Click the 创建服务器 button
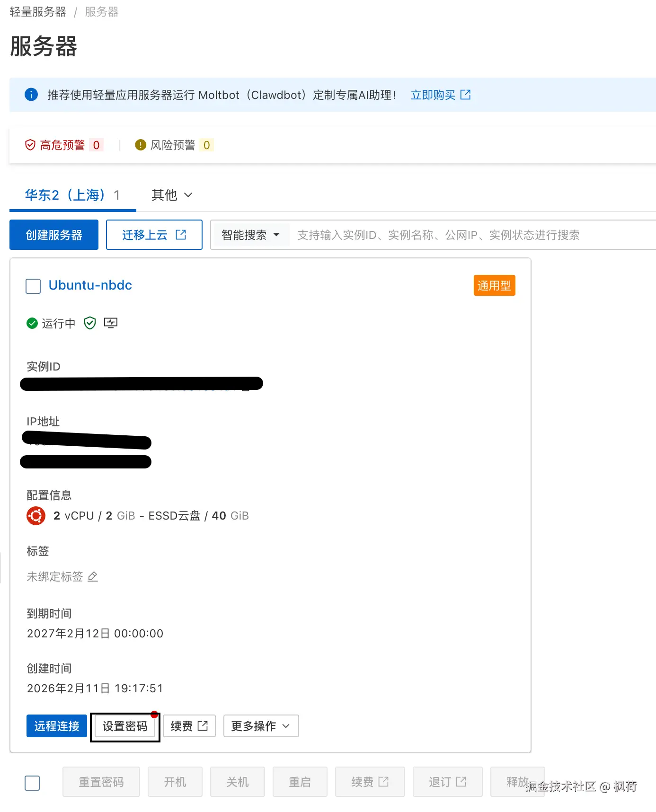This screenshot has width=656, height=812. 54,235
